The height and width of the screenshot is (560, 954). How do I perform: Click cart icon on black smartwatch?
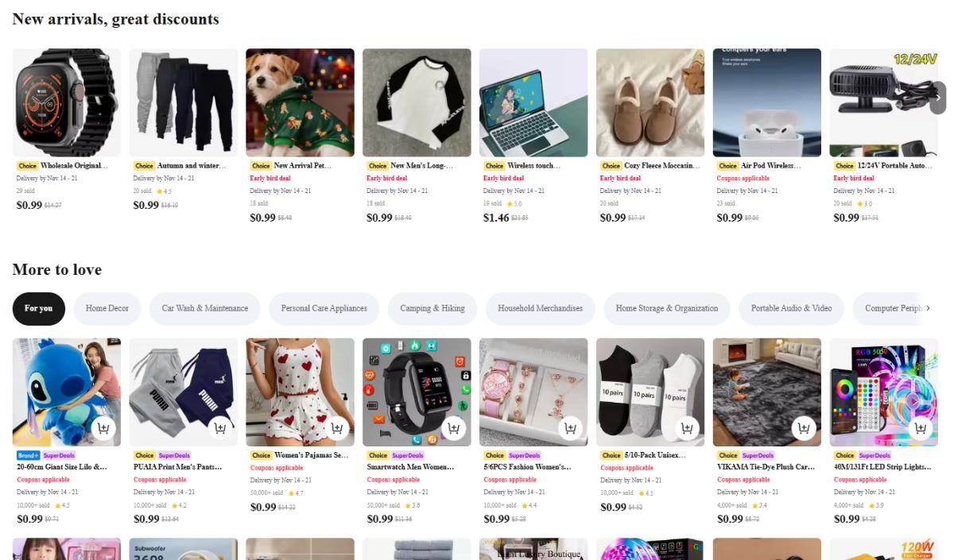[453, 429]
